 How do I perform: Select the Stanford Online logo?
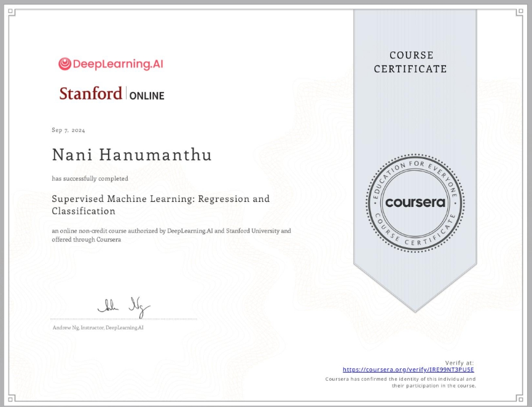(112, 93)
